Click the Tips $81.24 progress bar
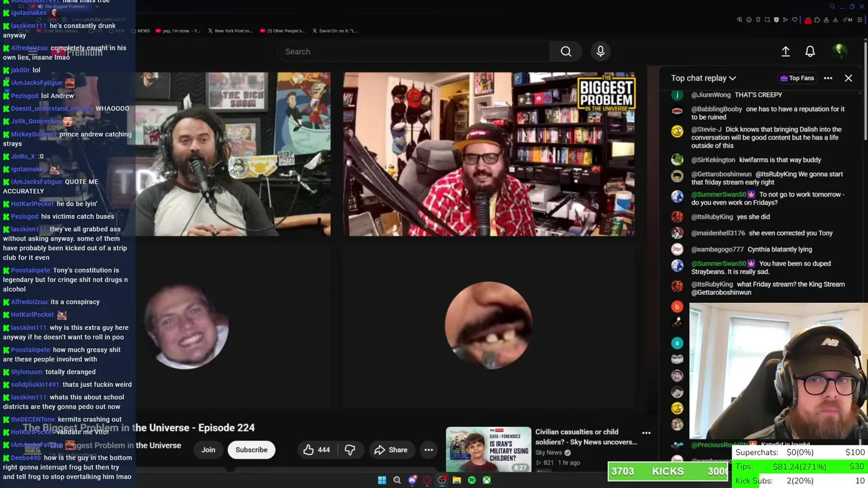Image resolution: width=868 pixels, height=488 pixels. 800,466
